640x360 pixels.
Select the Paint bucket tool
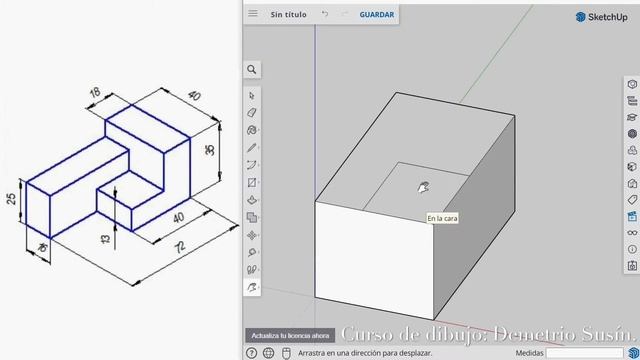click(x=252, y=130)
